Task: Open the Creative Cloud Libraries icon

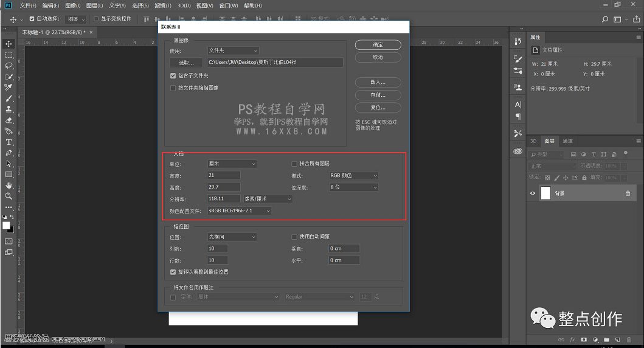Action: (518, 151)
